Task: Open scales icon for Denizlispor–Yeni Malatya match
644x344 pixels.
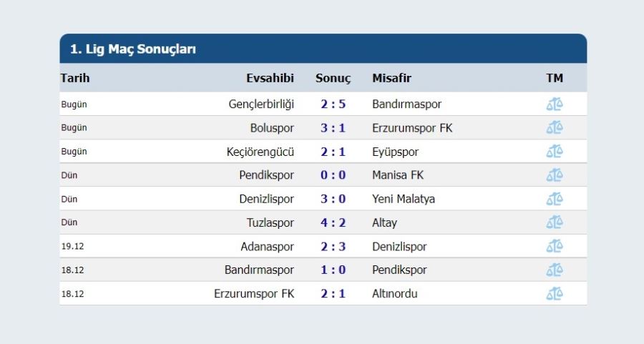Action: (x=555, y=199)
